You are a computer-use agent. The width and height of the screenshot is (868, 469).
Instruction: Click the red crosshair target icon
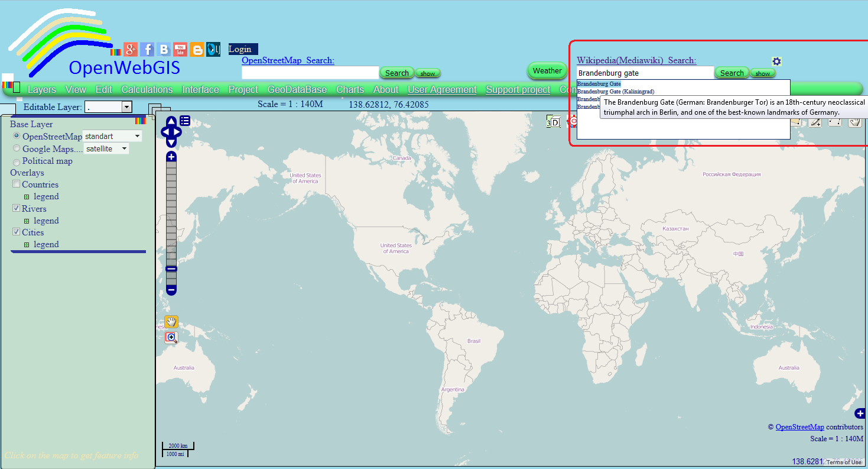(x=572, y=121)
